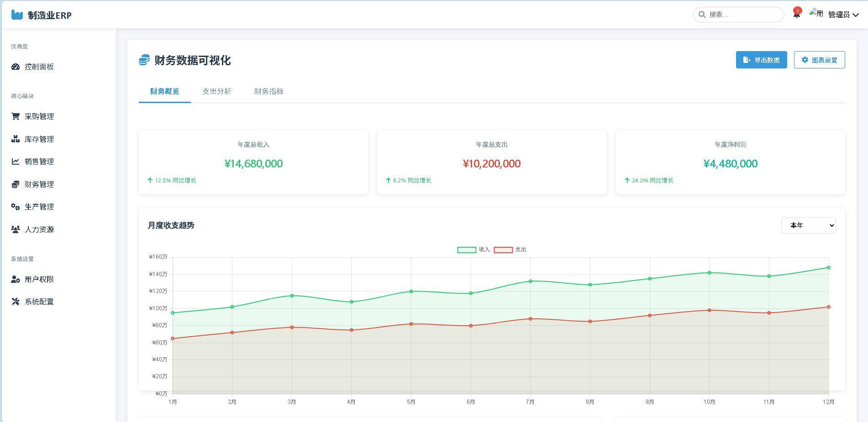Click the 用户权限 user settings icon
The height and width of the screenshot is (422, 868).
click(x=16, y=279)
